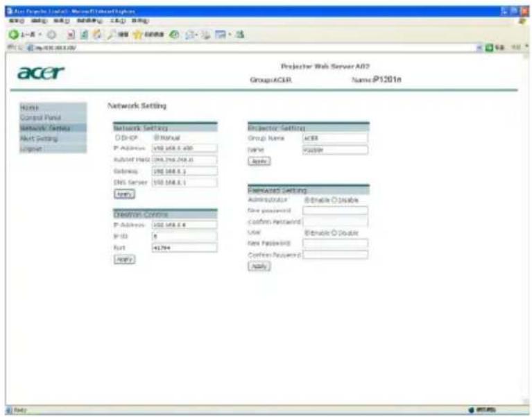Select the Manual radio button
The height and width of the screenshot is (417, 532).
(157, 138)
